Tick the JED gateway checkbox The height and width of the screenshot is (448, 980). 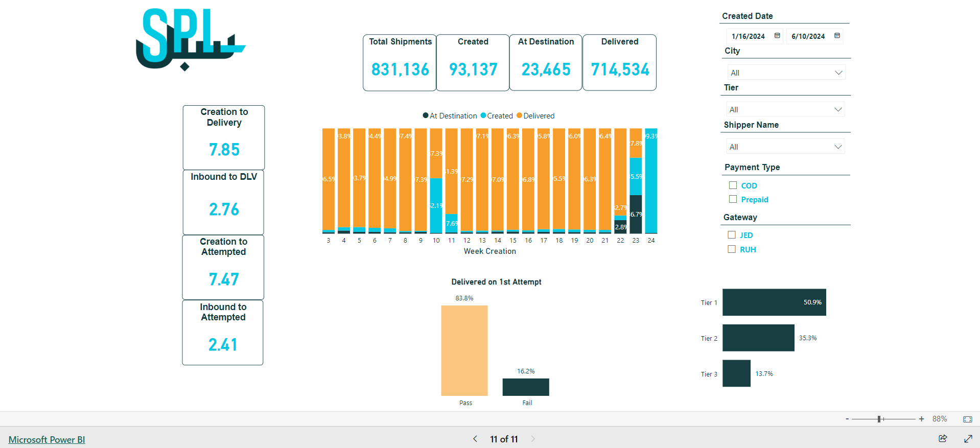click(732, 235)
